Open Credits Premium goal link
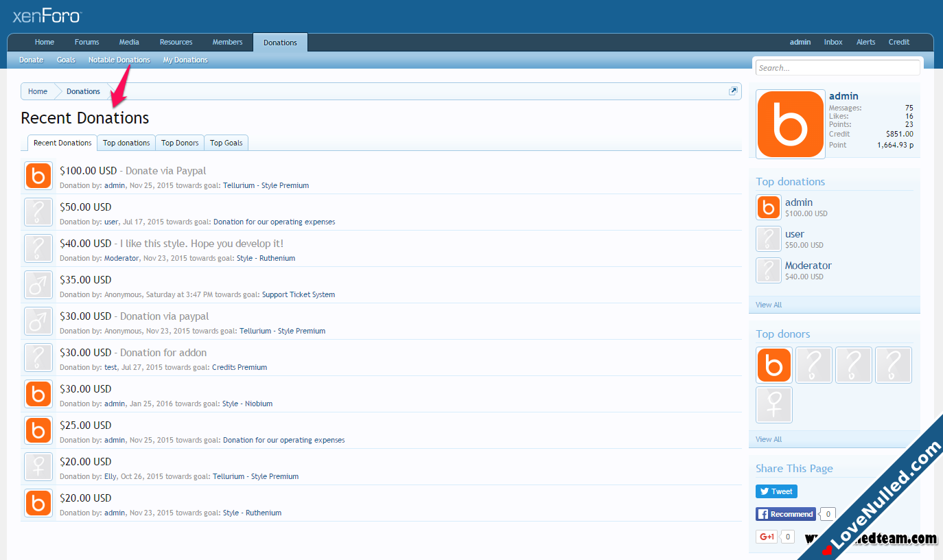Screen dimensions: 943x560 click(x=240, y=367)
